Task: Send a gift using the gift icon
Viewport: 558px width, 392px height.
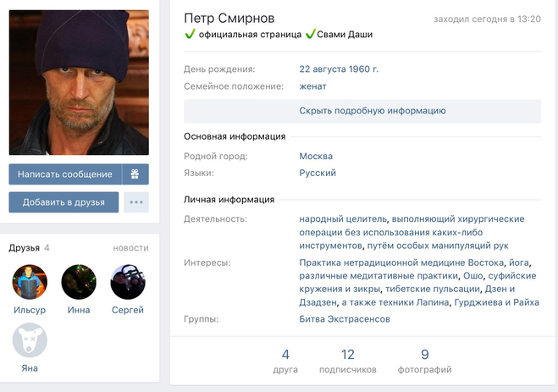Action: (x=135, y=174)
